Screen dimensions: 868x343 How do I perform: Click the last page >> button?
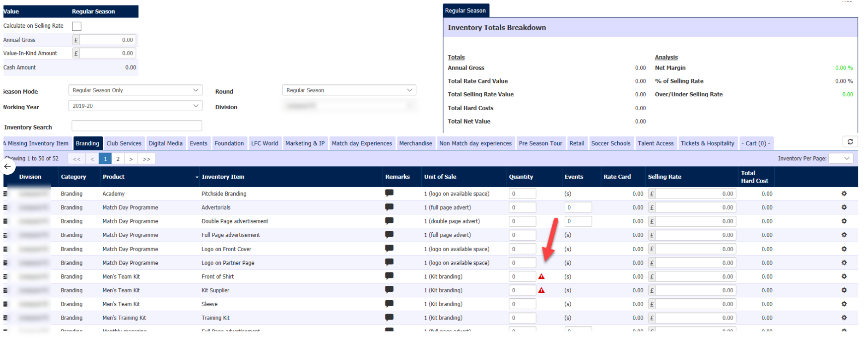147,159
